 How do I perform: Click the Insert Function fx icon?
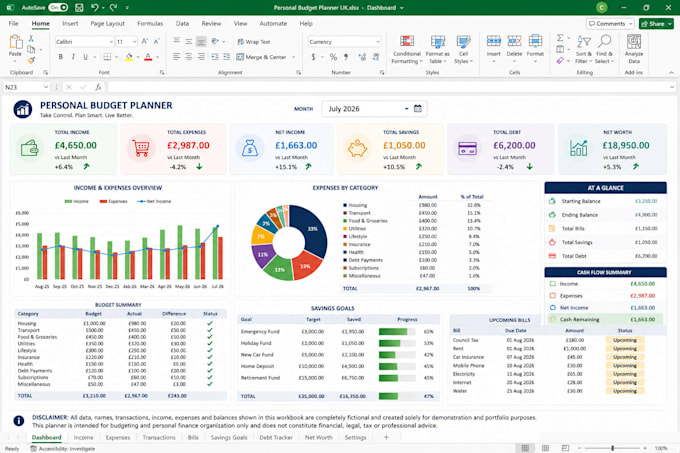[98, 87]
